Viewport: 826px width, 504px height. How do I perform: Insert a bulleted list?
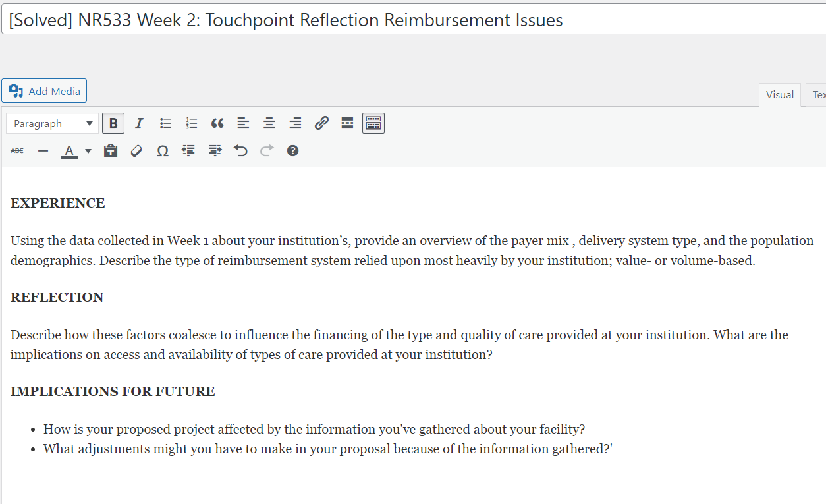tap(165, 123)
